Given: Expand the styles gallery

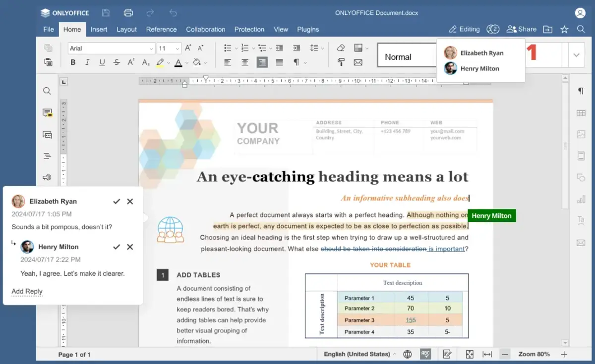Looking at the screenshot, I should click(x=576, y=55).
